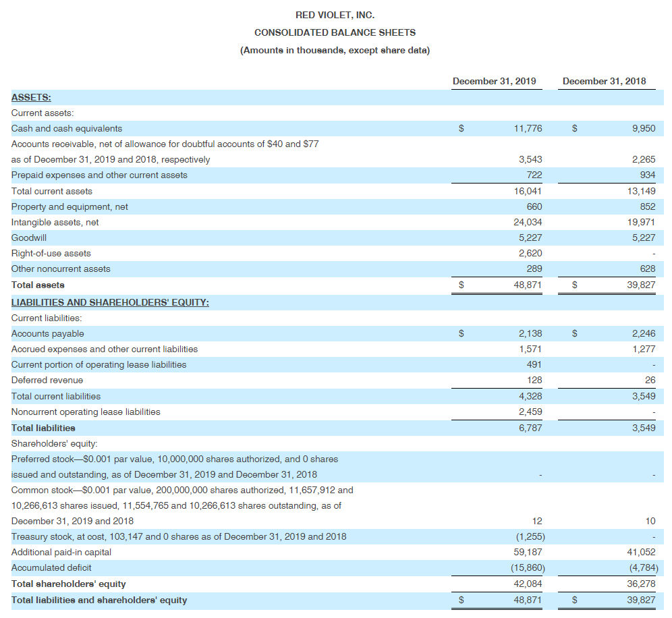Select accounts receivable value 2,265
This screenshot has height=618, width=672.
pos(643,159)
